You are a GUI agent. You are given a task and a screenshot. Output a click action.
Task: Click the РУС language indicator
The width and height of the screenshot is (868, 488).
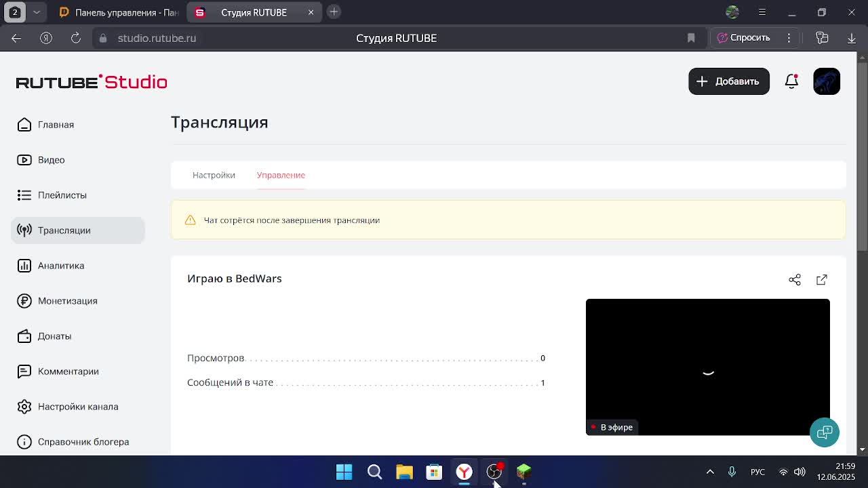[x=757, y=472]
